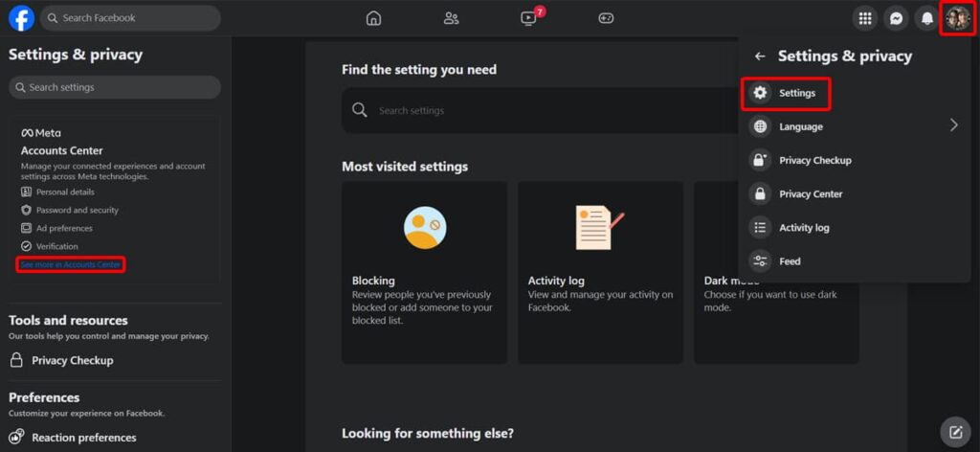The width and height of the screenshot is (980, 452).
Task: Click the Facebook logo icon
Action: click(21, 18)
